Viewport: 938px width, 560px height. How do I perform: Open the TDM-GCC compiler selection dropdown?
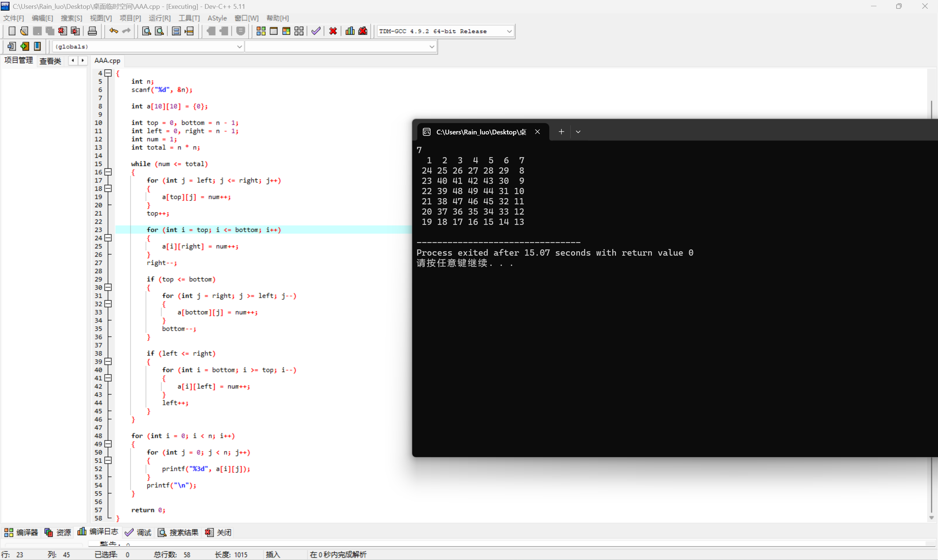509,31
